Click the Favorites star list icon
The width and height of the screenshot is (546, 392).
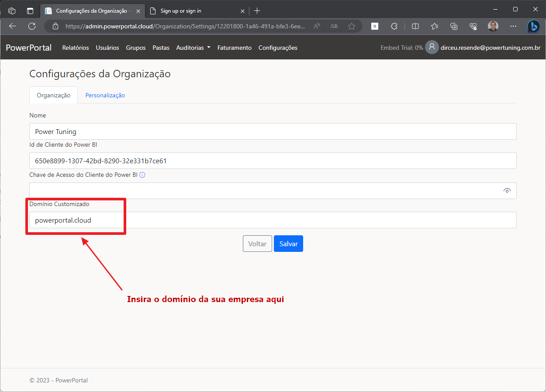click(434, 26)
